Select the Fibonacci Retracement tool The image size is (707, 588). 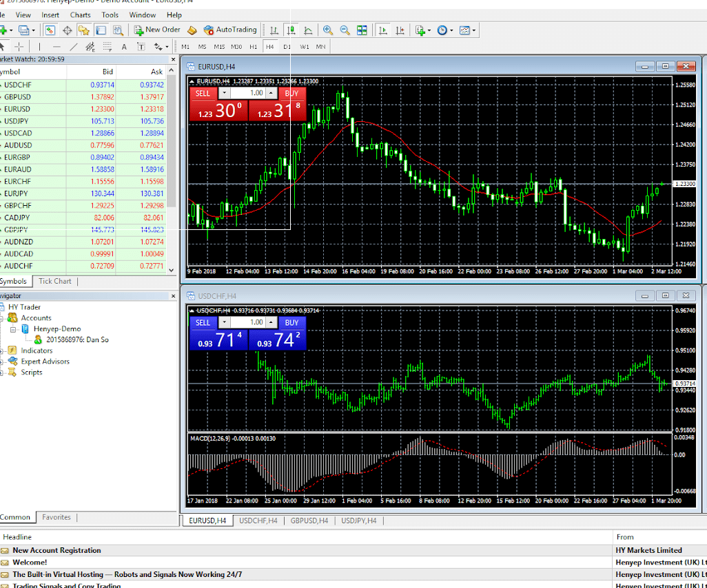tap(107, 46)
